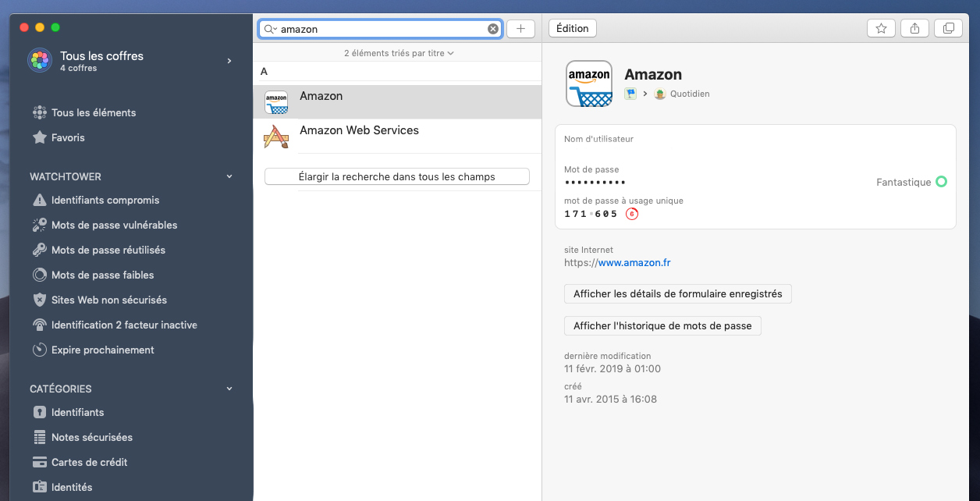Image resolution: width=980 pixels, height=501 pixels.
Task: Open Identifiants compromis warning icon
Action: click(x=39, y=200)
